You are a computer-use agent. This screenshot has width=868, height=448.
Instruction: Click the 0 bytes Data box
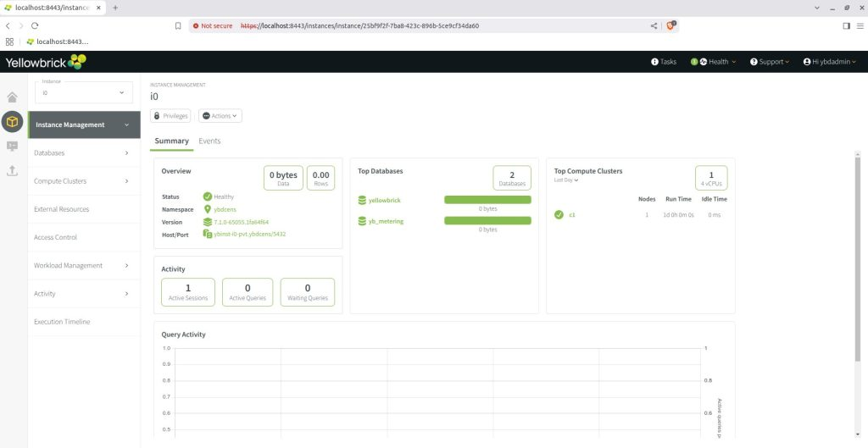283,178
